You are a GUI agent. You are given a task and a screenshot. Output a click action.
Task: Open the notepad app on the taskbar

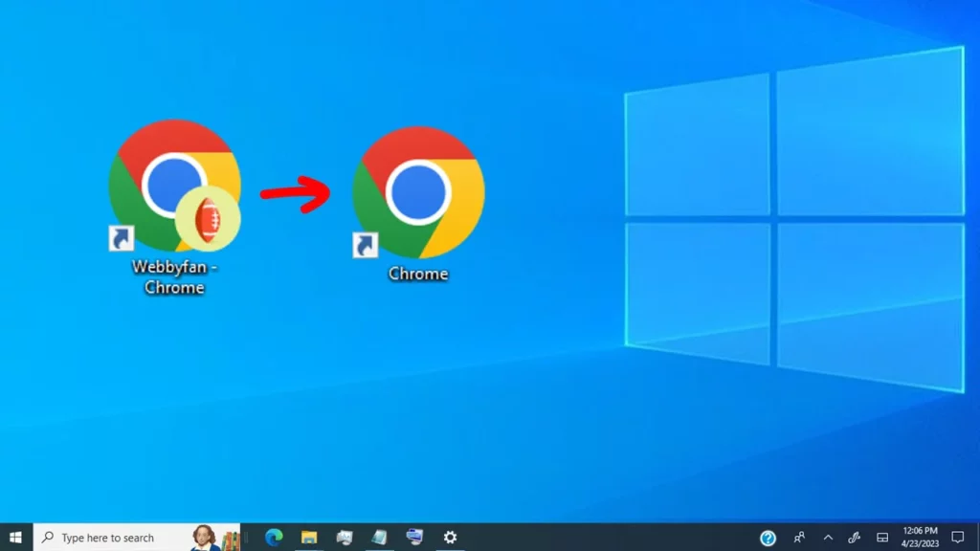[x=379, y=538]
